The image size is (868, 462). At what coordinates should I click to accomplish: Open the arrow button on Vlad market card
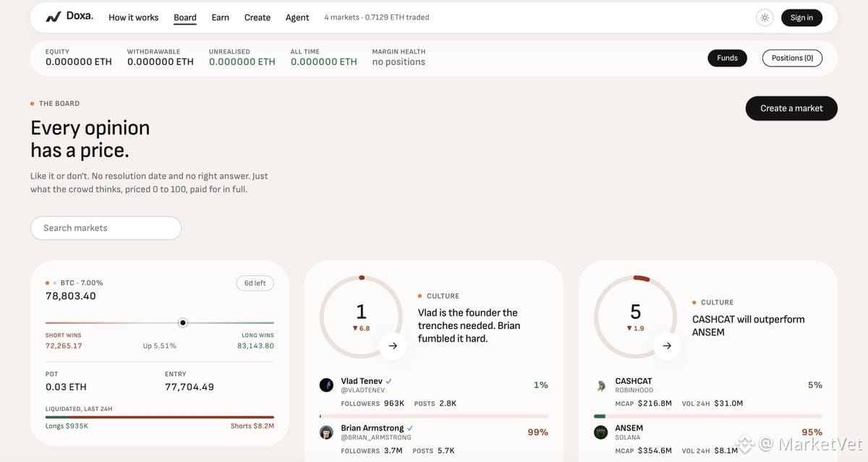pos(393,346)
